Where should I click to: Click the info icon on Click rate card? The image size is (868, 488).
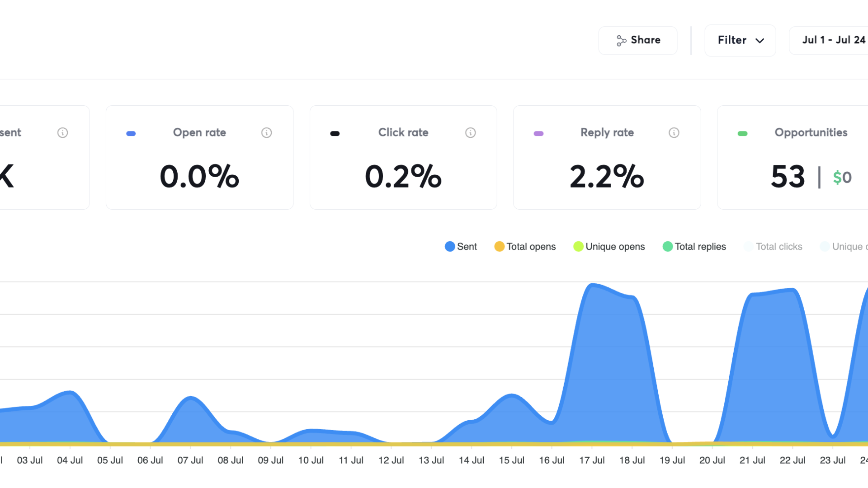[x=470, y=132]
